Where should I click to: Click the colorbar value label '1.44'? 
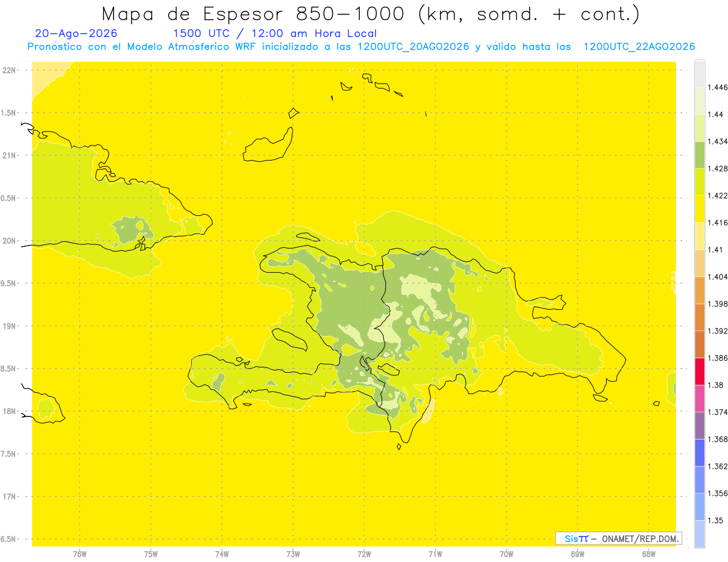[716, 114]
